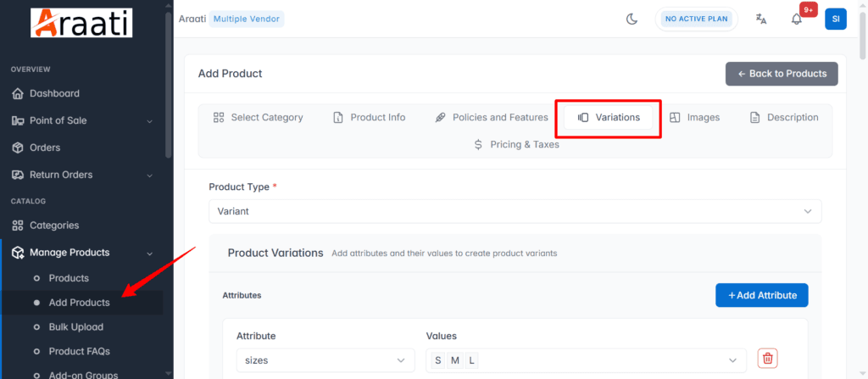Open the Images tab
The image size is (868, 379).
click(x=695, y=118)
